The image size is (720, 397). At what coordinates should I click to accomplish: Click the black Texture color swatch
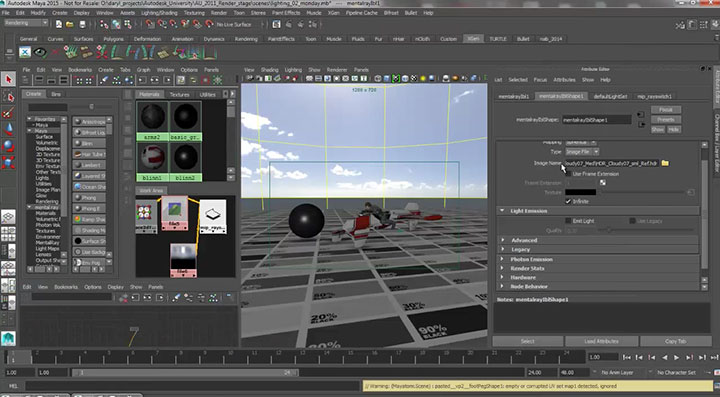[x=580, y=192]
